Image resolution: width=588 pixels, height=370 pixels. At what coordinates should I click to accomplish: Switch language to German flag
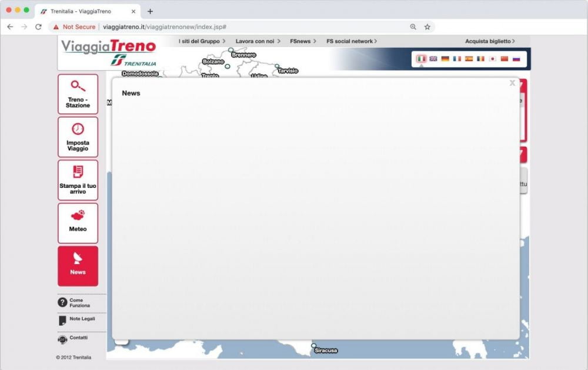pyautogui.click(x=445, y=59)
